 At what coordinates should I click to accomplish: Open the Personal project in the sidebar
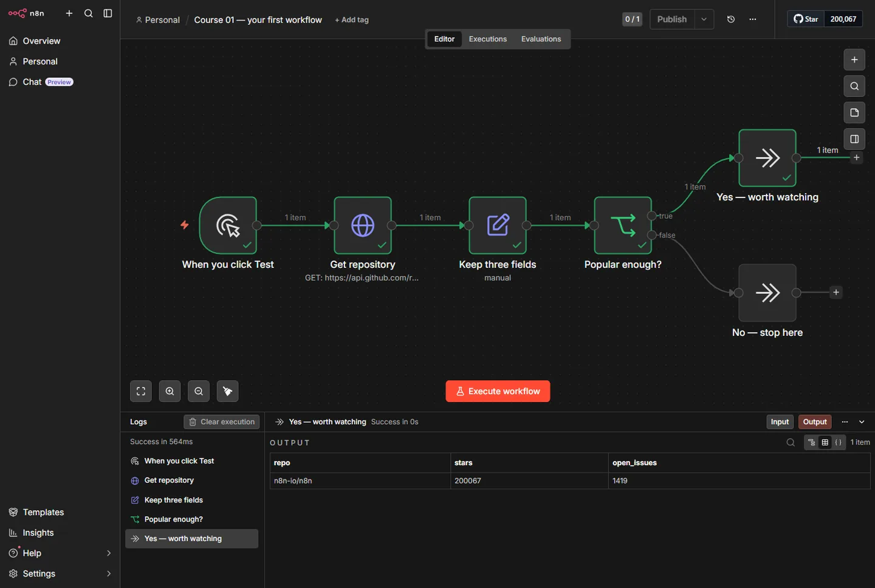[60, 61]
